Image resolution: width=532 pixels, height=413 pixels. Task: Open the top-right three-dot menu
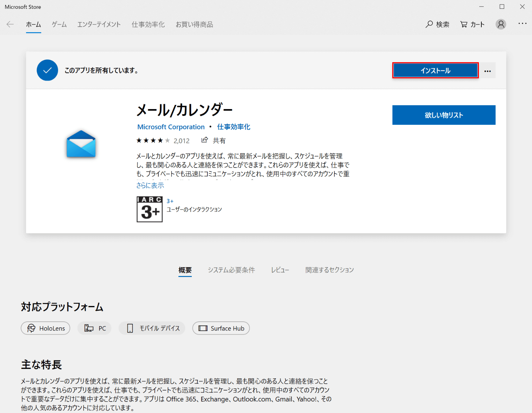point(522,23)
